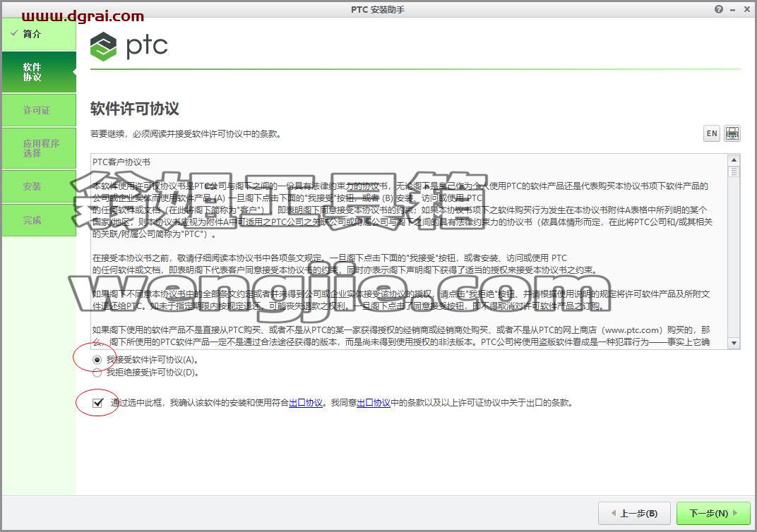The width and height of the screenshot is (757, 532).
Task: Click the checkmark icon beside 简介
Action: click(15, 32)
